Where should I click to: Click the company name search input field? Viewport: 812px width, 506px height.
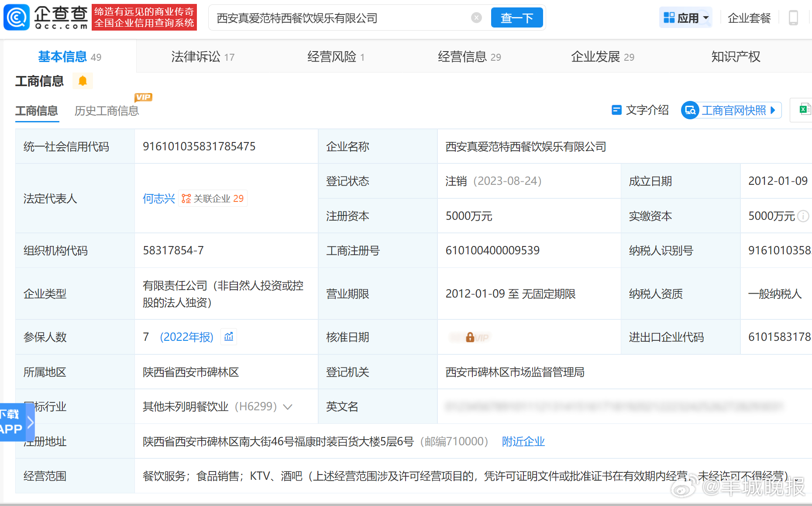[x=341, y=18]
